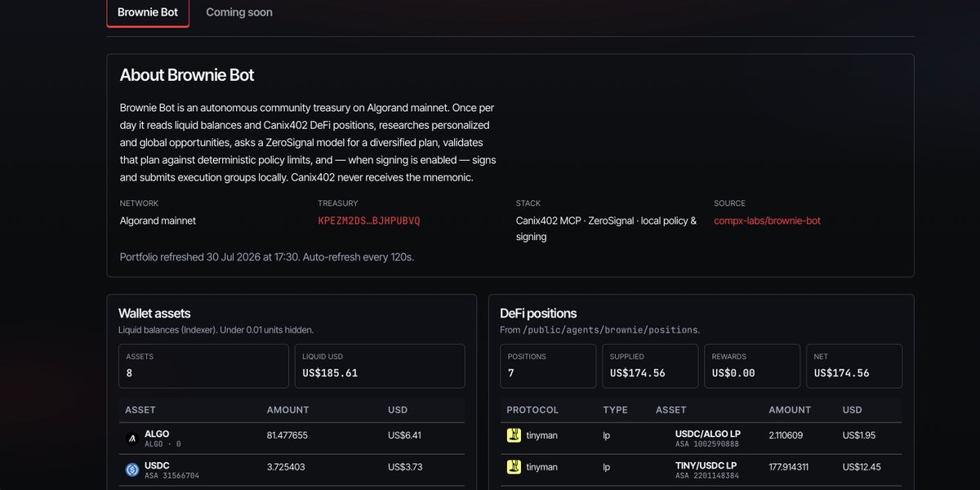
Task: Click the ALGO asset logo icon
Action: click(x=132, y=439)
